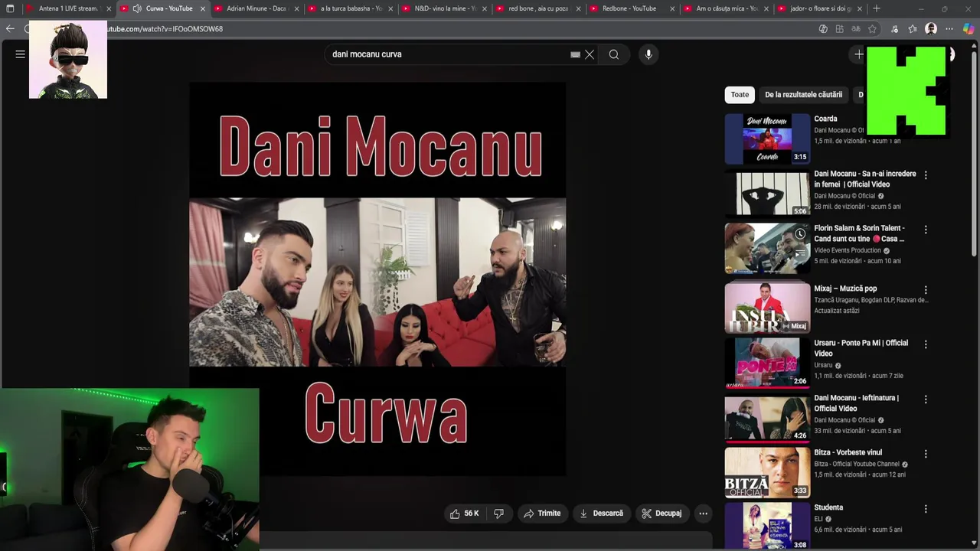Open more actions ellipsis below the video
The height and width of the screenshot is (551, 980).
pos(703,514)
